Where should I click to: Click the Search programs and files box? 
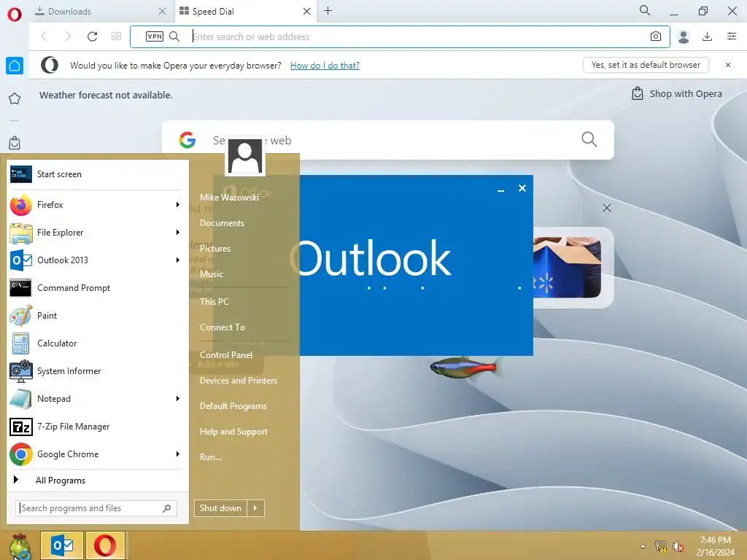pos(96,508)
